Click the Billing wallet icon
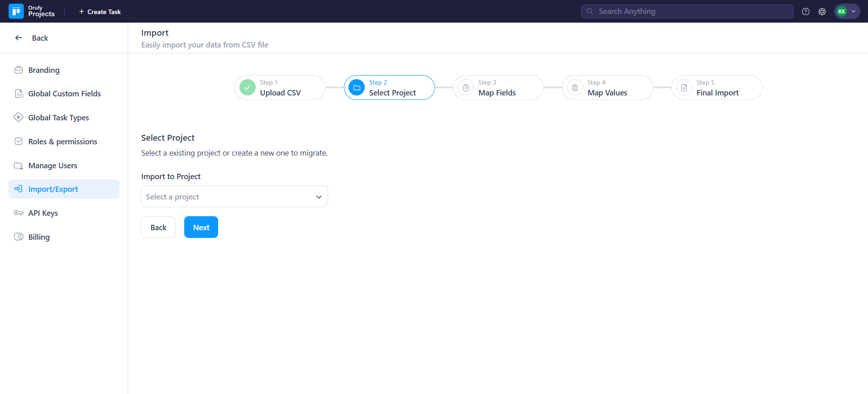Screen dimensions: 868x394 pyautogui.click(x=19, y=237)
